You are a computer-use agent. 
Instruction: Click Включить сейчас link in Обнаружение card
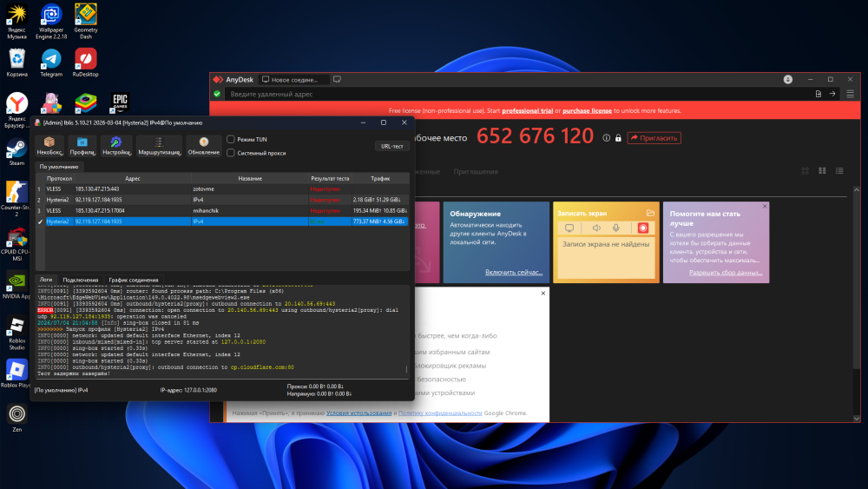(514, 273)
